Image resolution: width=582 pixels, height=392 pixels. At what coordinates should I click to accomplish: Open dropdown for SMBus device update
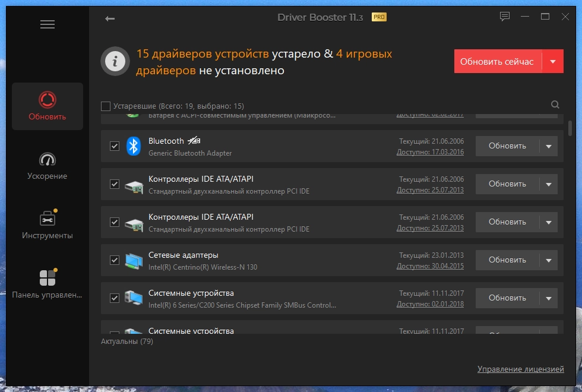tap(549, 298)
